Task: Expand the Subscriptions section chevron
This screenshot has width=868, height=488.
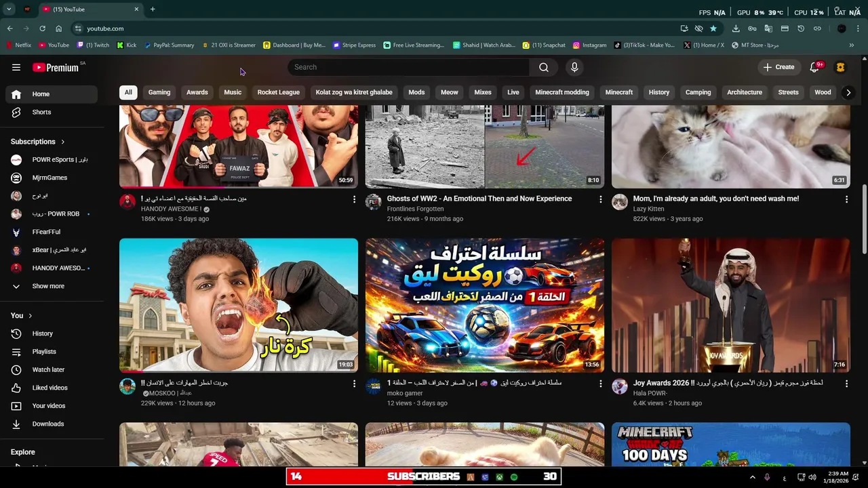Action: click(63, 142)
